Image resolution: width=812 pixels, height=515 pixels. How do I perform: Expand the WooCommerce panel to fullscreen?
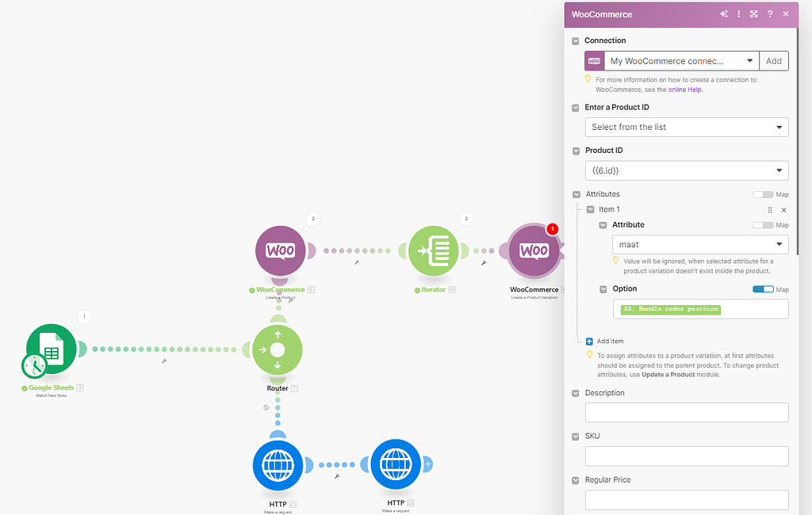(753, 14)
